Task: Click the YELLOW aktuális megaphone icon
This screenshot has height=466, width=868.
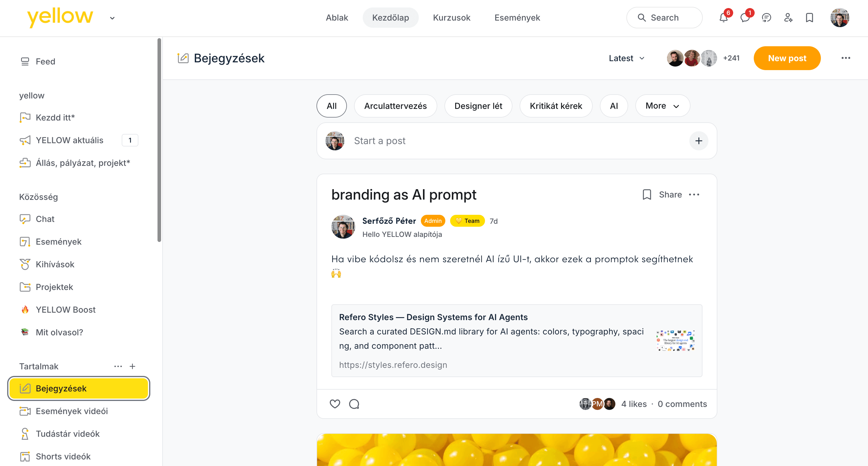Action: (25, 140)
